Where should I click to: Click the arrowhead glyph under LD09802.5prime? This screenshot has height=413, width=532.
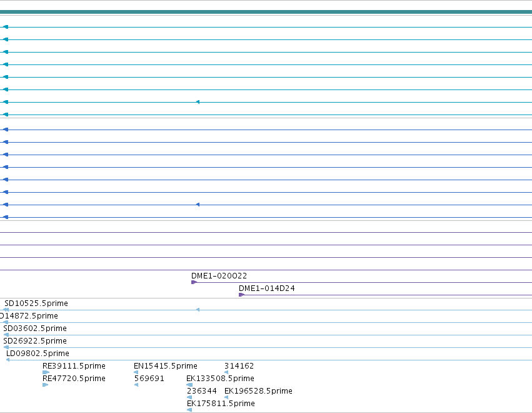(8, 360)
